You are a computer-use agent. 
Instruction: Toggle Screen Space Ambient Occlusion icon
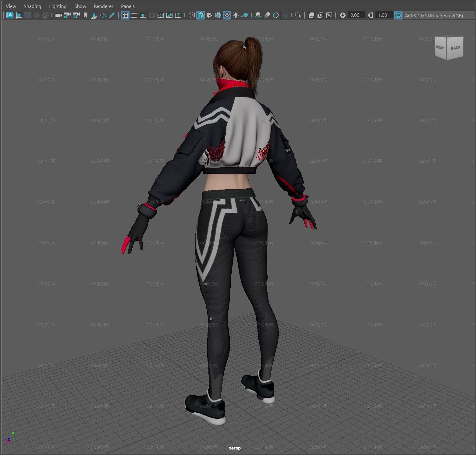point(258,15)
